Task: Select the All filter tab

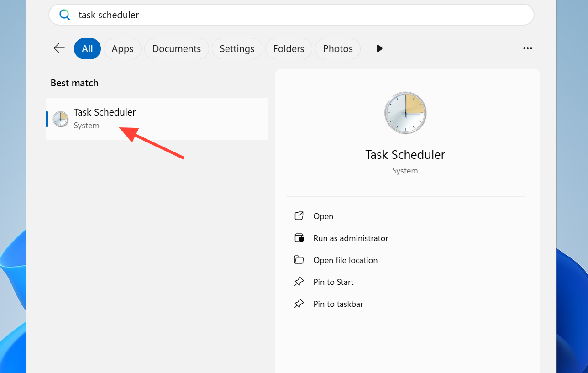Action: coord(87,48)
